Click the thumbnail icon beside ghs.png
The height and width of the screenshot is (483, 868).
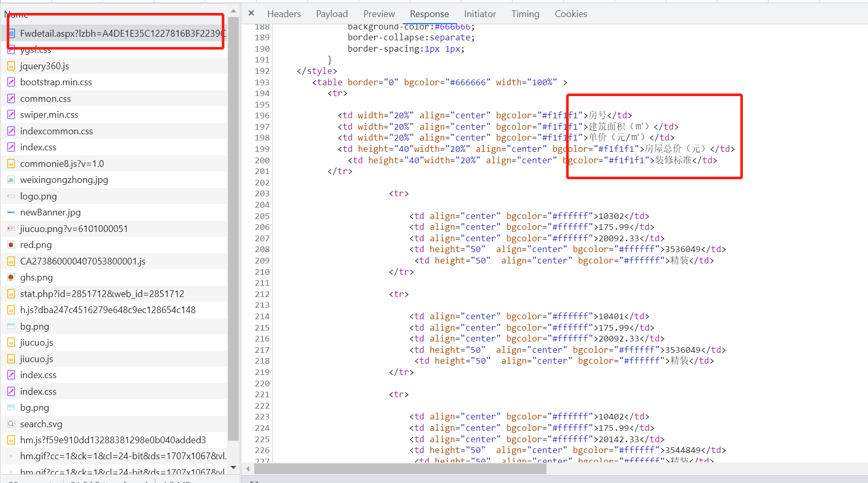point(11,277)
